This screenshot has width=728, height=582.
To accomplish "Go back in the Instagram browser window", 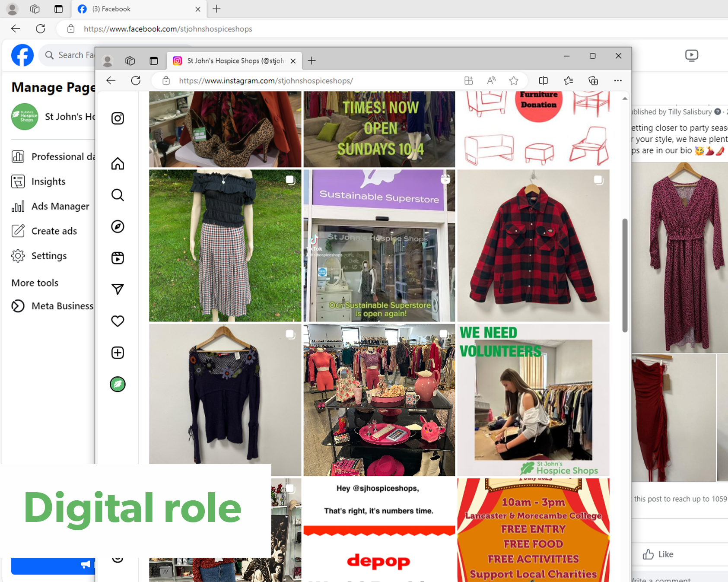I will tap(111, 80).
